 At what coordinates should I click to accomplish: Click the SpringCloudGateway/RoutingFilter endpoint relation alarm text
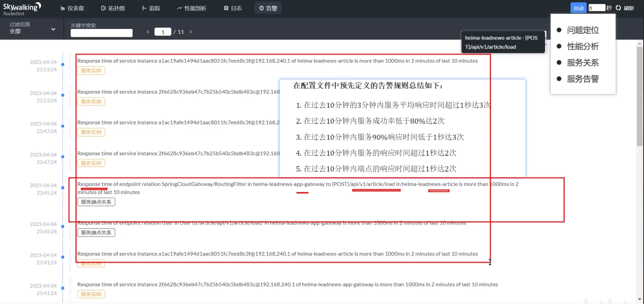298,188
